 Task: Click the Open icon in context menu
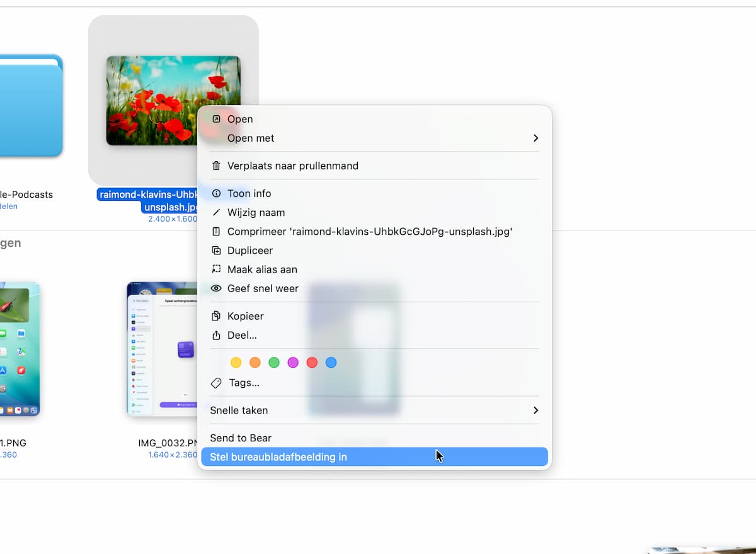point(216,119)
